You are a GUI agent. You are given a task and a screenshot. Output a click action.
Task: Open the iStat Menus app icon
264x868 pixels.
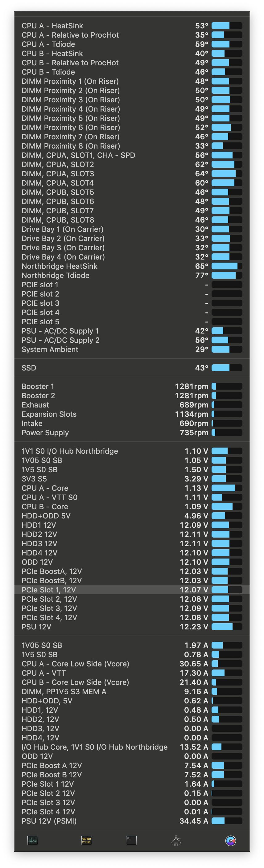231,840
